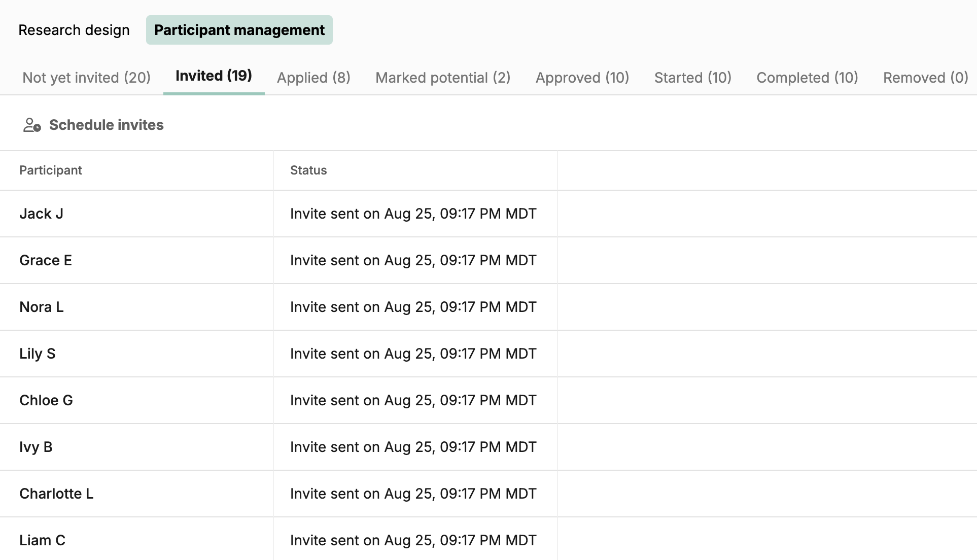View the Started (10) tab

(692, 78)
